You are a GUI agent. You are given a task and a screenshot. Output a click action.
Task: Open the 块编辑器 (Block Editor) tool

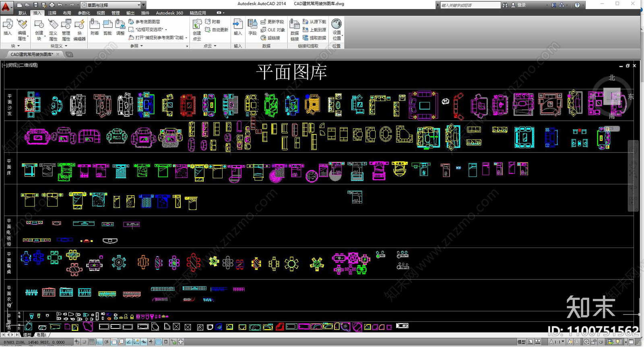[80, 30]
